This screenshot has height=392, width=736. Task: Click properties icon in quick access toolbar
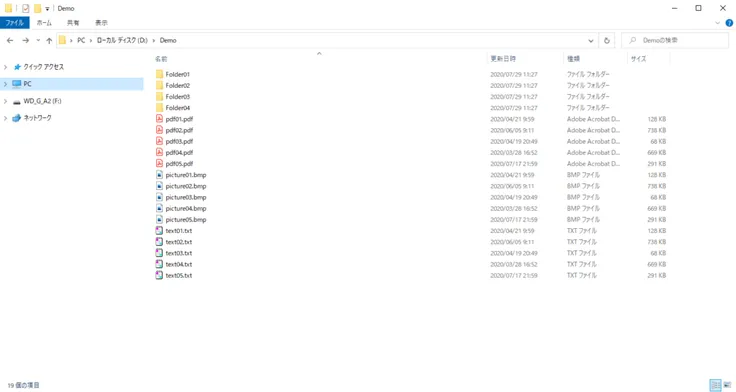[25, 8]
